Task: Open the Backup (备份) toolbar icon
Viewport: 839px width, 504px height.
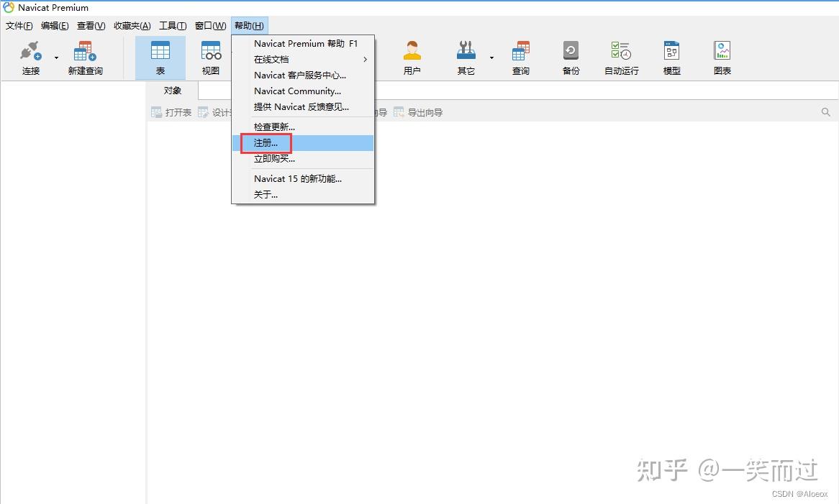Action: (x=571, y=51)
